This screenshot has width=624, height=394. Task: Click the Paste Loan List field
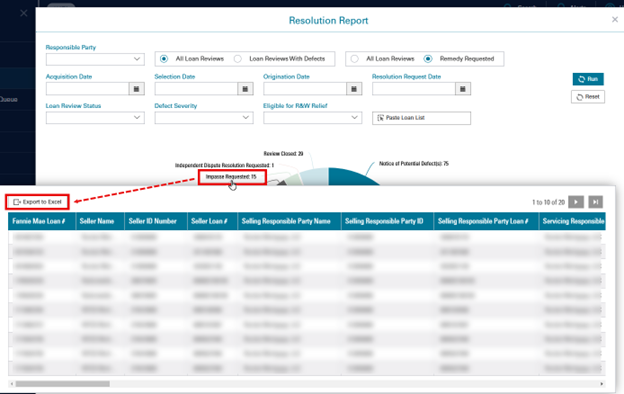coord(421,118)
